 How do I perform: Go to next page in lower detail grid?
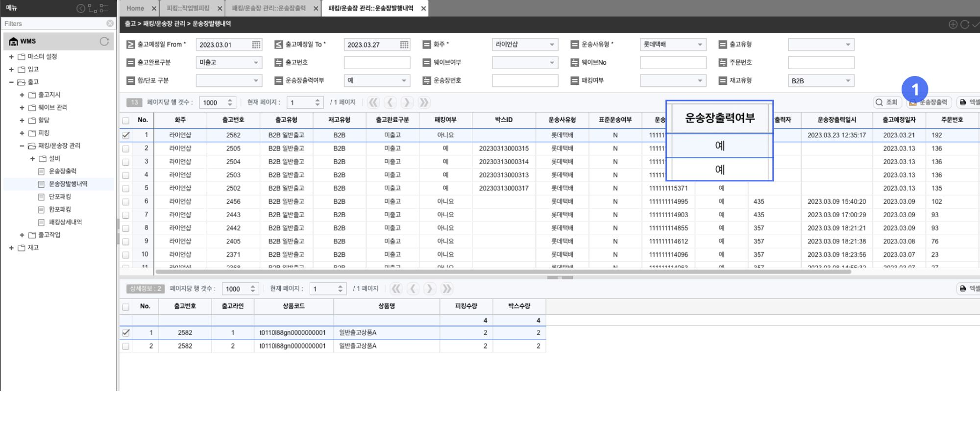(429, 289)
